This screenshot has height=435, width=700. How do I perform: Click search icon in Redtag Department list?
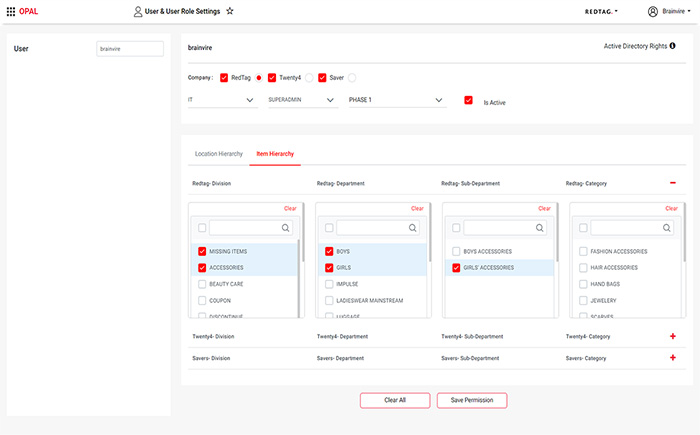(x=412, y=228)
